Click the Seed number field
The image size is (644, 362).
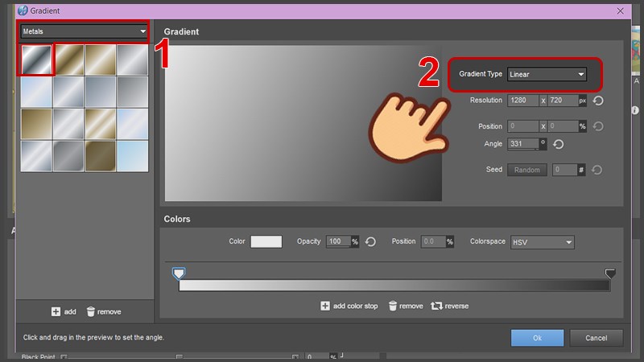pyautogui.click(x=565, y=170)
